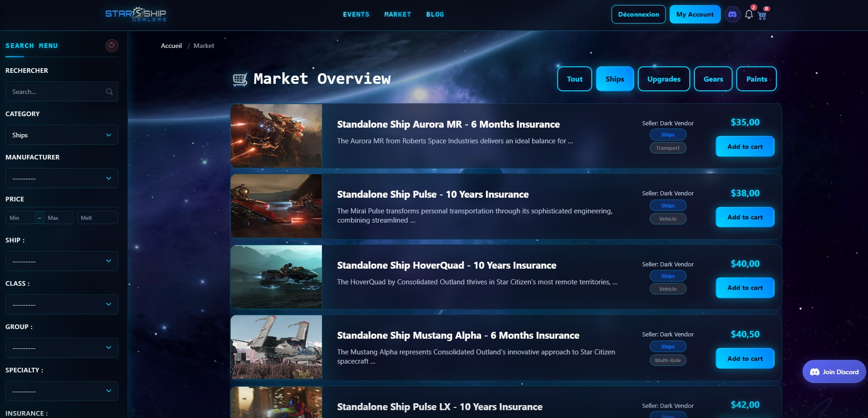
Task: Click Vehicle tag on HoverQuad listing
Action: (668, 289)
